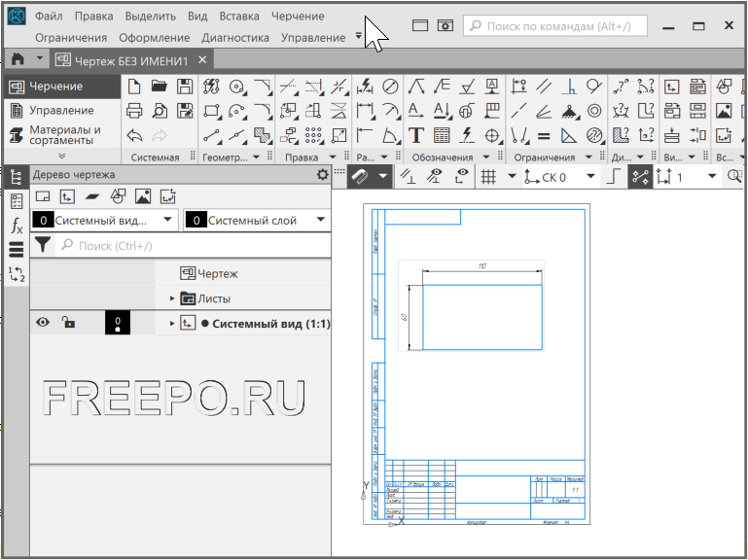Select the Auto-dimension tool with lightning
The image size is (748, 560).
click(x=365, y=87)
